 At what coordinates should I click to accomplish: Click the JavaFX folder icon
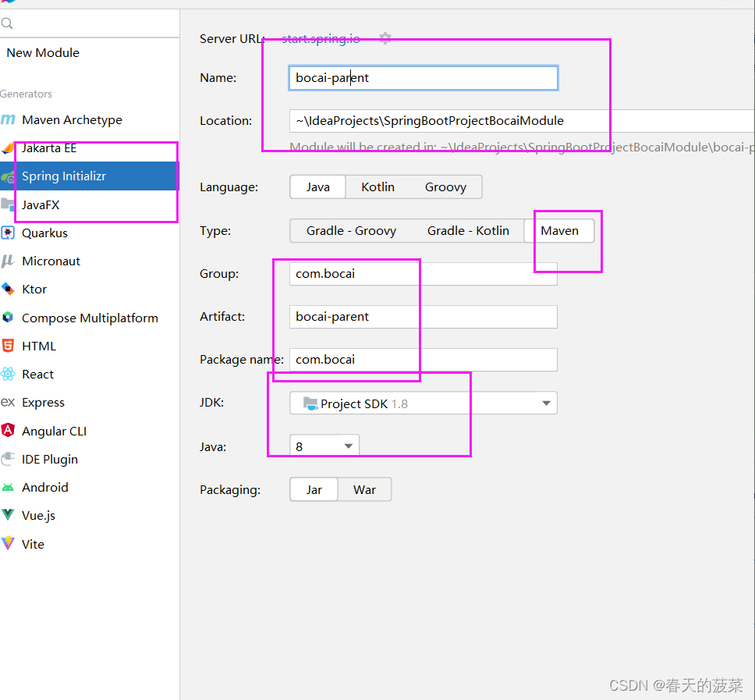coord(8,204)
